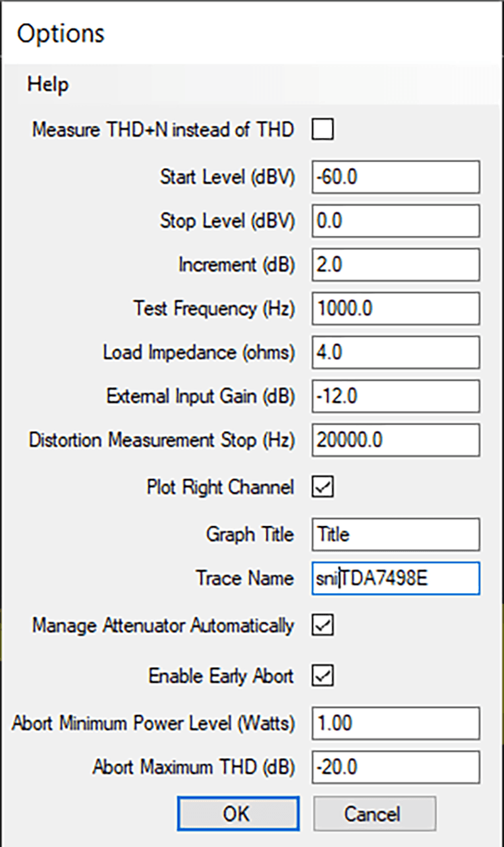Click the Load Impedance (ohms) input box
504x847 pixels.
pos(395,353)
